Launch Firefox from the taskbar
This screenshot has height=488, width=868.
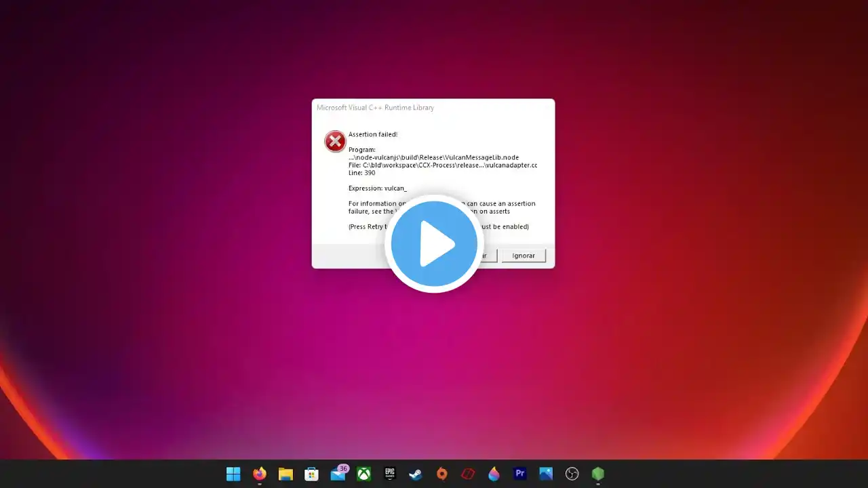pyautogui.click(x=260, y=474)
